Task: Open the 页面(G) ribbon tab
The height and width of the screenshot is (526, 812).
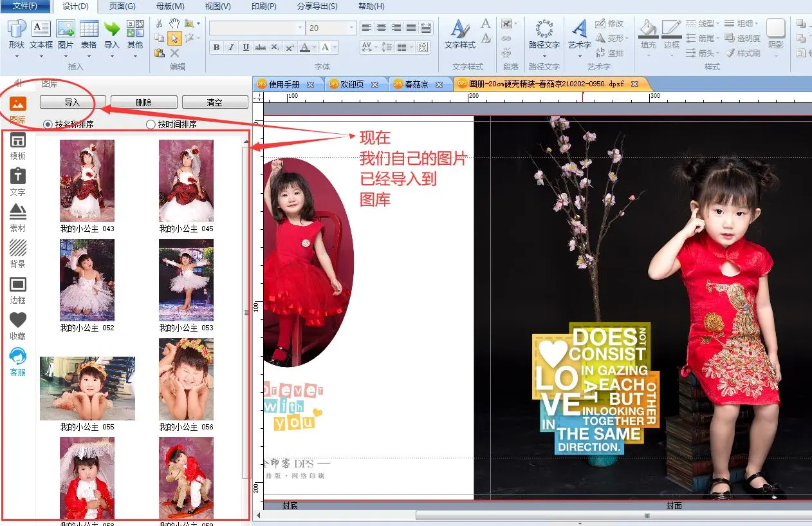Action: pos(122,6)
